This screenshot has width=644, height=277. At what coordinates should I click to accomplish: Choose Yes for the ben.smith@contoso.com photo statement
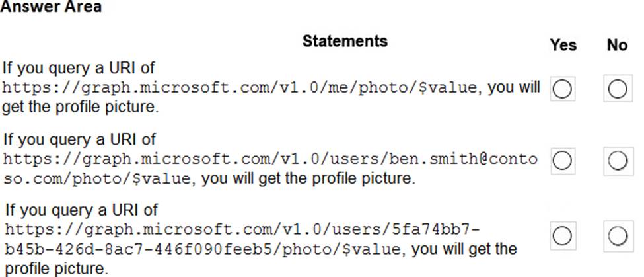click(562, 161)
